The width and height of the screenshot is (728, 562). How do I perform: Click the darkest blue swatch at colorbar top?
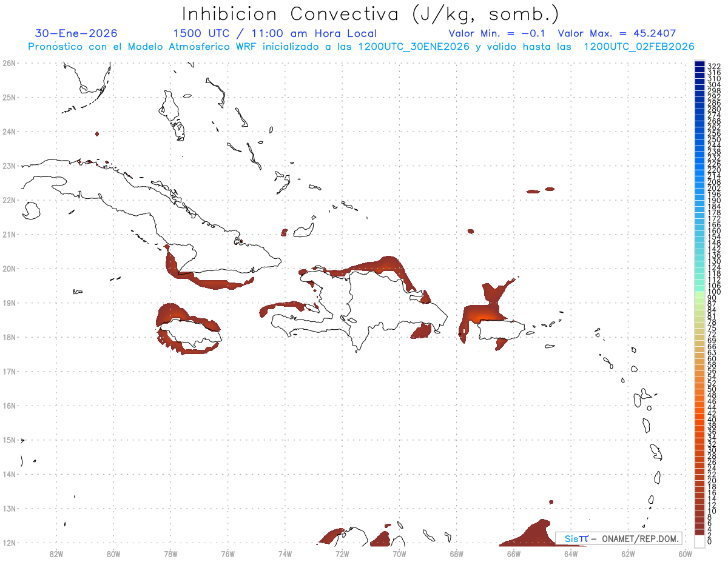coord(699,65)
